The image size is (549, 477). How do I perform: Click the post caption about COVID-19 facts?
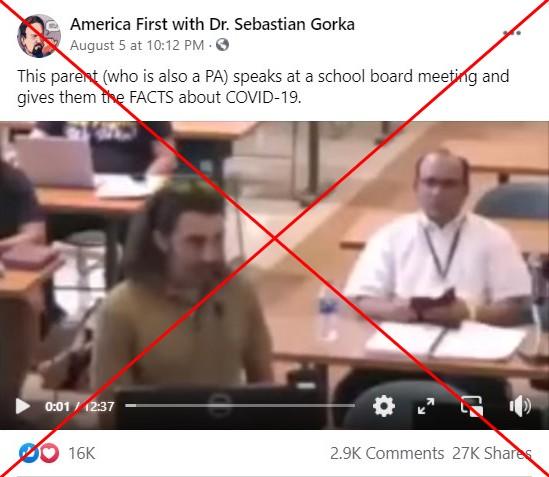[x=263, y=87]
